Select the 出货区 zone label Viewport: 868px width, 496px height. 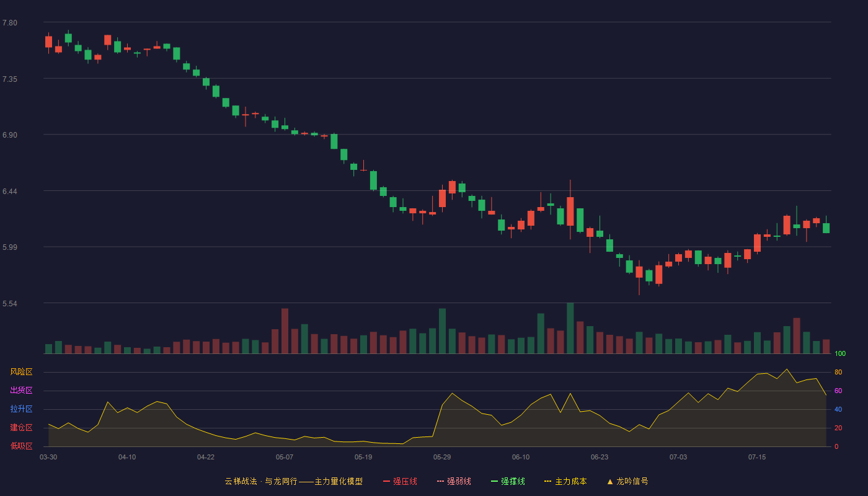(x=21, y=391)
